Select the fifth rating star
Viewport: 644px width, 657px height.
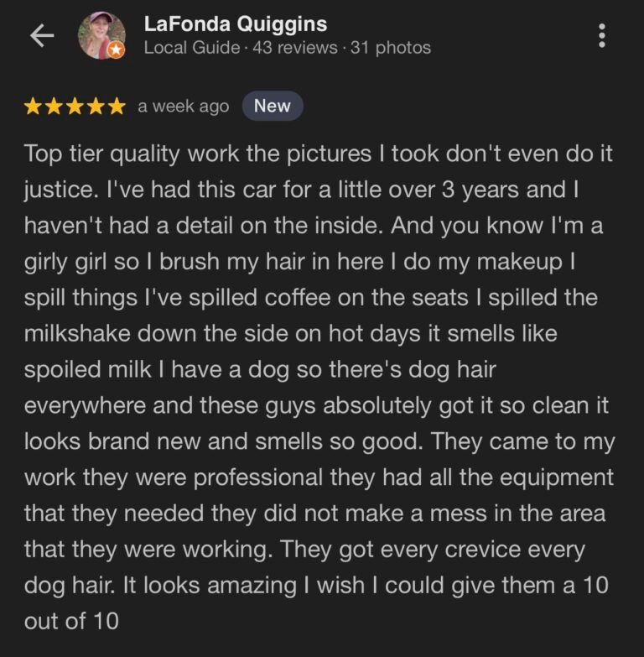(x=117, y=107)
